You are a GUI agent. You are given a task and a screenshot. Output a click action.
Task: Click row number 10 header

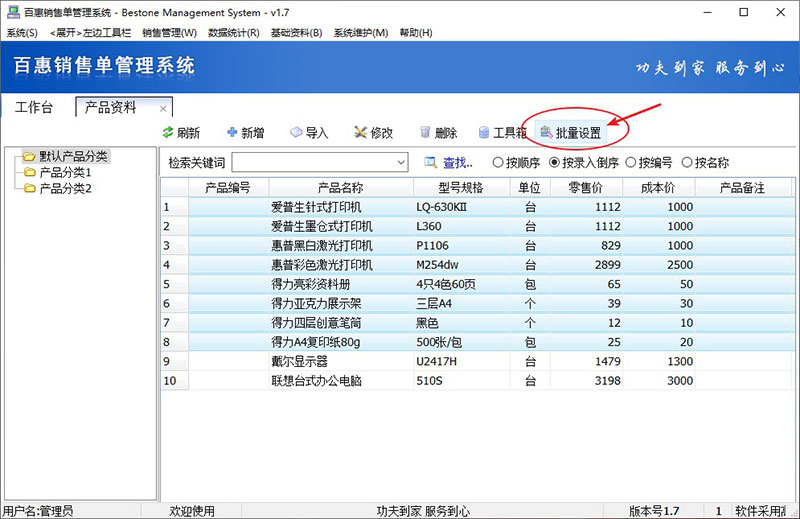(x=174, y=381)
